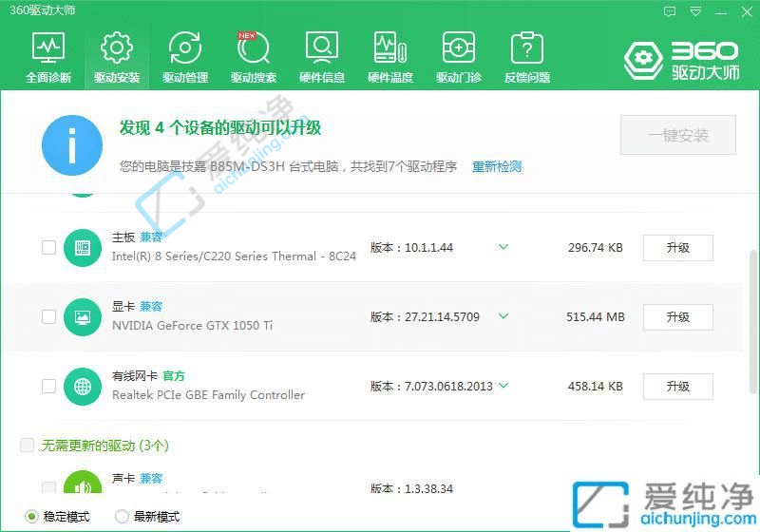Click the text Realtek PCIe GBE Family Controller
This screenshot has height=532, width=760.
[x=208, y=395]
